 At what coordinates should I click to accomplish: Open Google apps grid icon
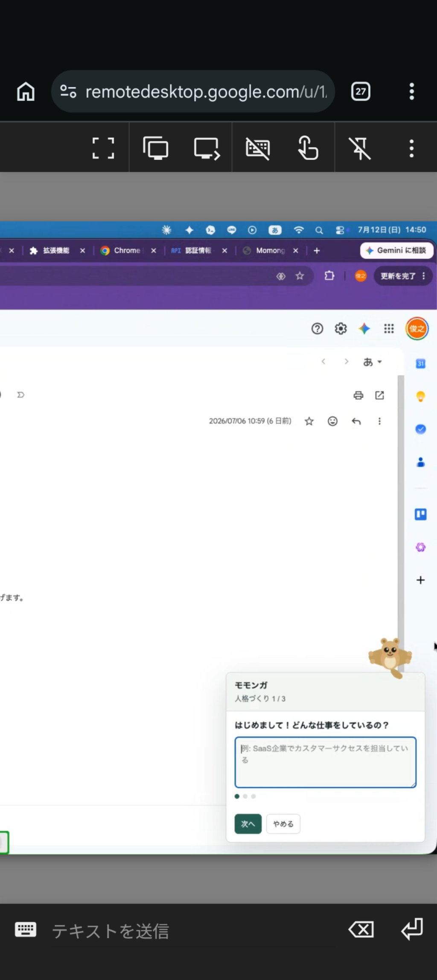(389, 329)
